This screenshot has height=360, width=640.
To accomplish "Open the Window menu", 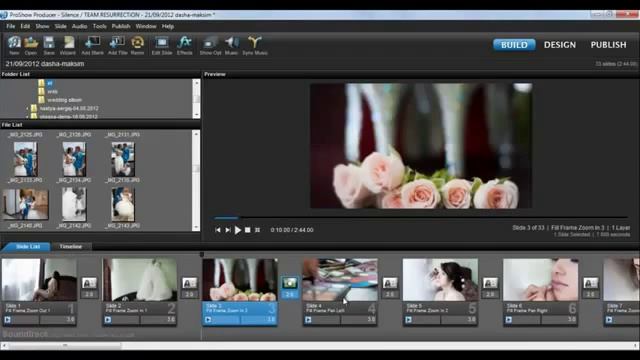I will click(146, 26).
